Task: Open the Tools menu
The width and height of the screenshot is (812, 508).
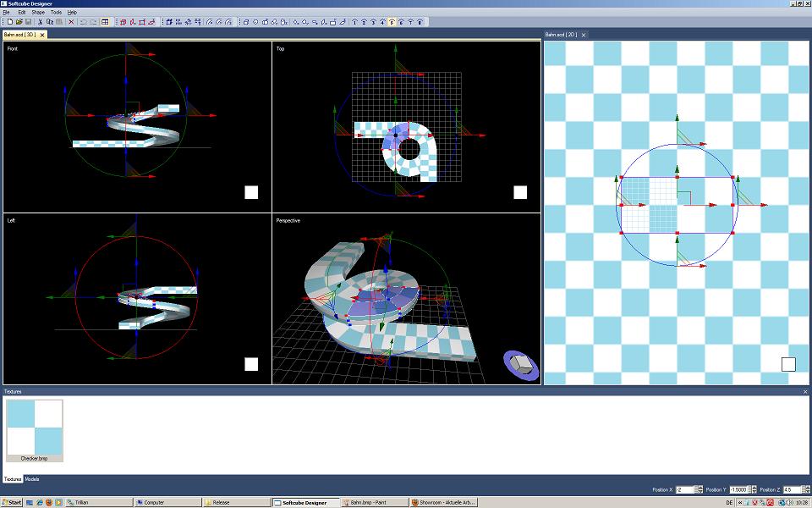Action: click(x=56, y=13)
